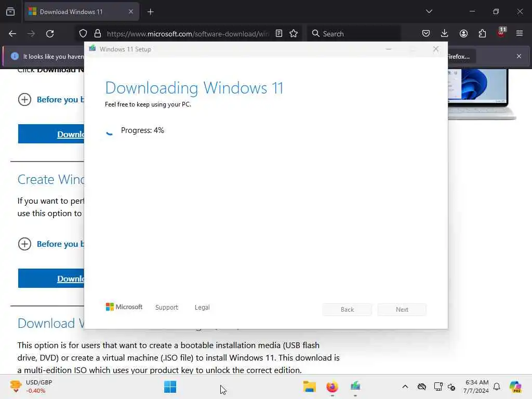Close the Download Windows 11 tab

point(131,12)
